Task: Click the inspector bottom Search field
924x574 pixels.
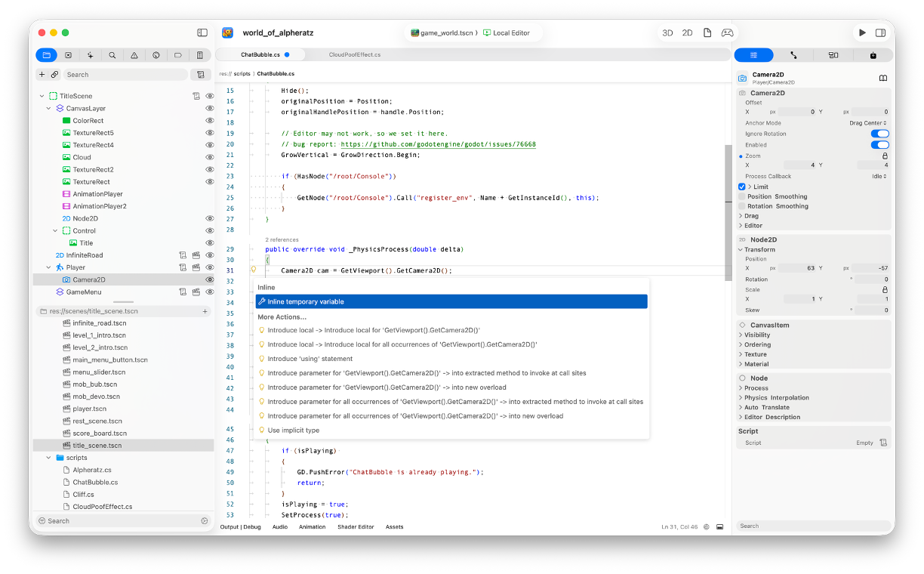Action: pyautogui.click(x=813, y=526)
